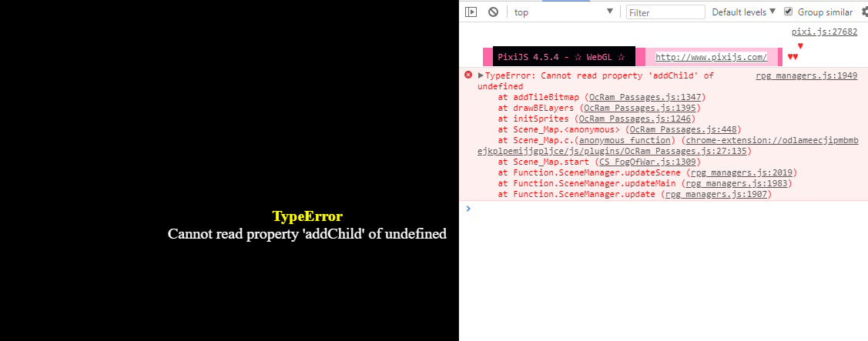Click the red error icon beside TypeError
Viewport: 868px width, 341px height.
468,75
